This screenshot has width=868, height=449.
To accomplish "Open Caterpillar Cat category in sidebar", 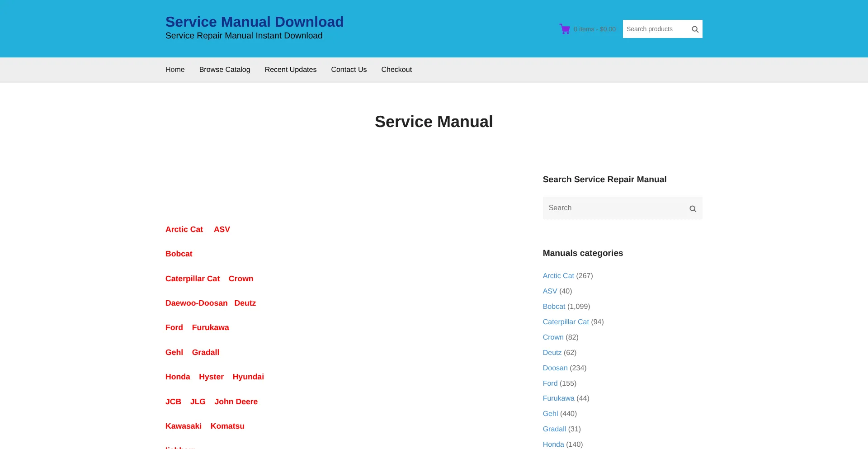I will [566, 322].
